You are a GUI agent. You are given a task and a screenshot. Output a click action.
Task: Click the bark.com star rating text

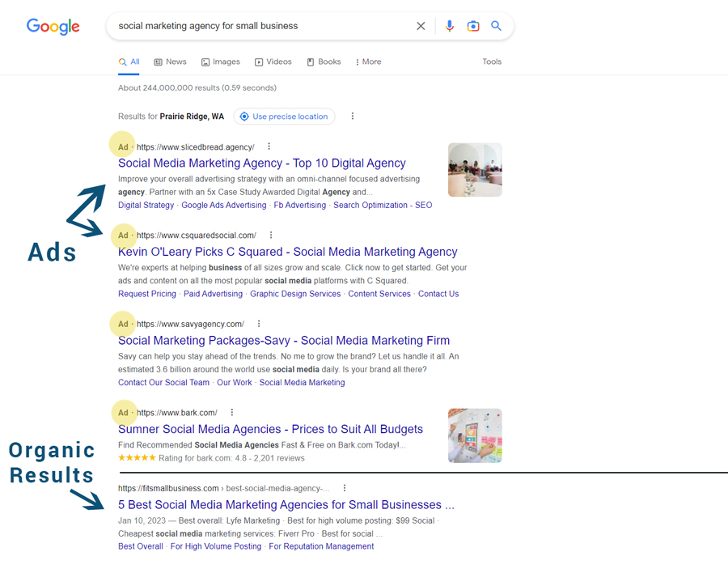[x=211, y=458]
